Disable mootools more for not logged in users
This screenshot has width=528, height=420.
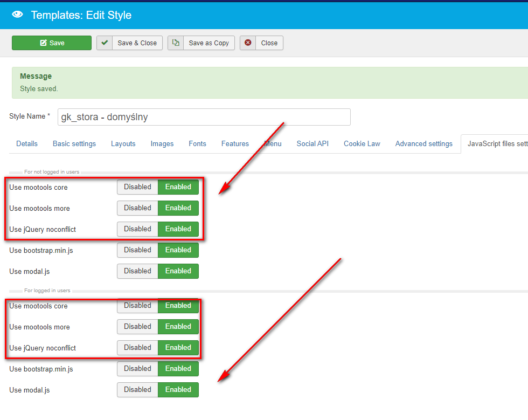137,208
